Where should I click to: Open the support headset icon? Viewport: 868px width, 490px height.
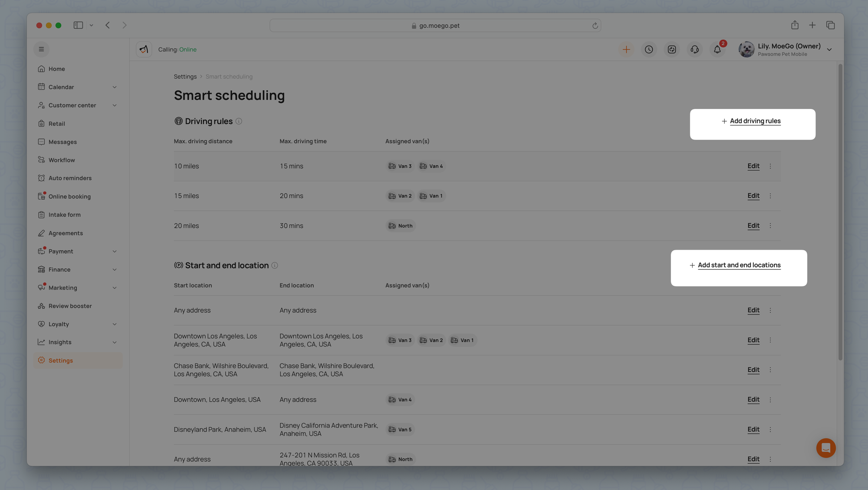click(694, 50)
